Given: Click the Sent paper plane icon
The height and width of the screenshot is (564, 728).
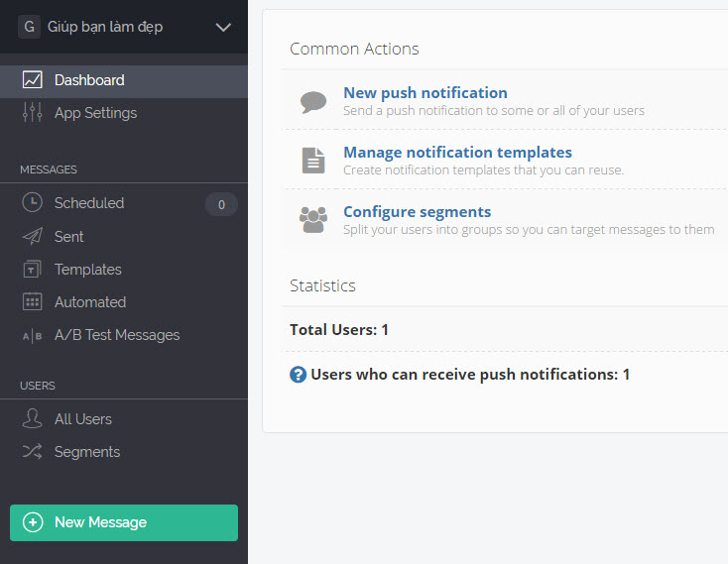Looking at the screenshot, I should (33, 237).
